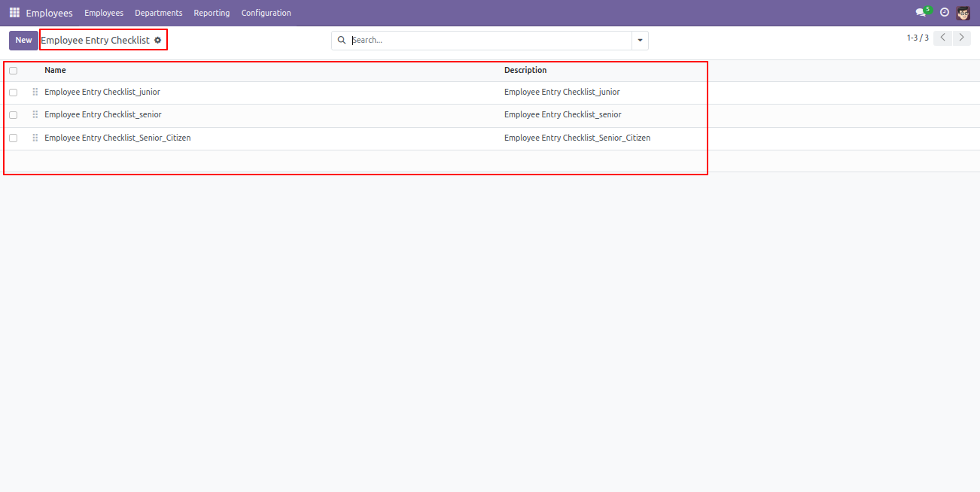Image resolution: width=980 pixels, height=492 pixels.
Task: Click the magnifier icon in the search box
Action: pyautogui.click(x=342, y=40)
